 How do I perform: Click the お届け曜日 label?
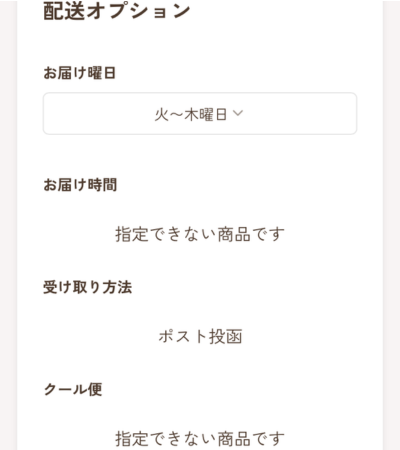coord(80,73)
